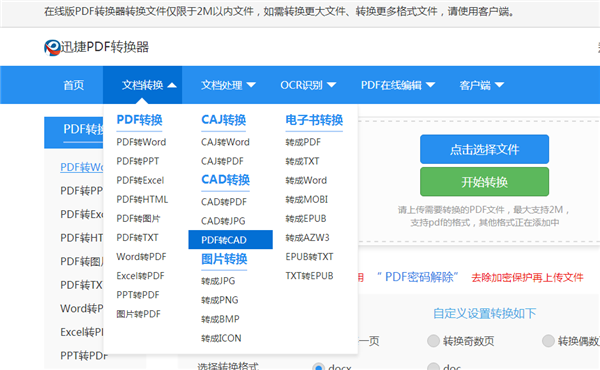
Task: Expand the 文档处理 dropdown
Action: coord(228,85)
